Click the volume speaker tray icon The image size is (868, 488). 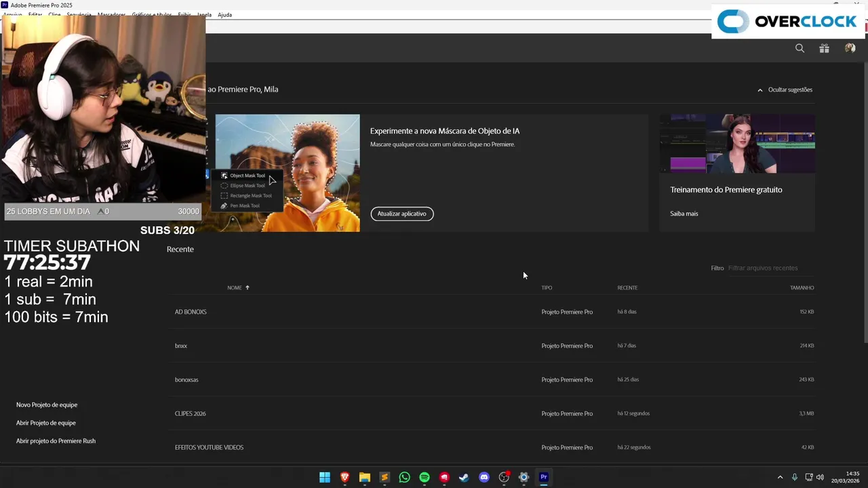821,477
